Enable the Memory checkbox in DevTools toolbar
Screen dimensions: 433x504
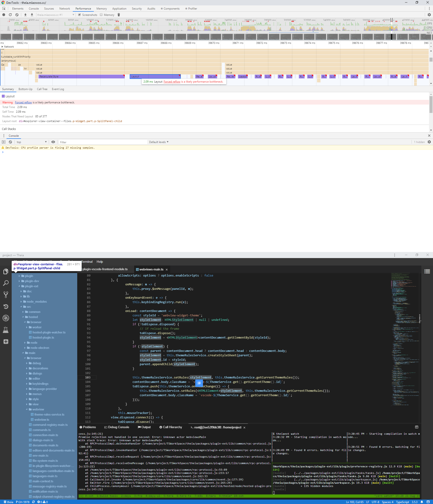tap(101, 15)
